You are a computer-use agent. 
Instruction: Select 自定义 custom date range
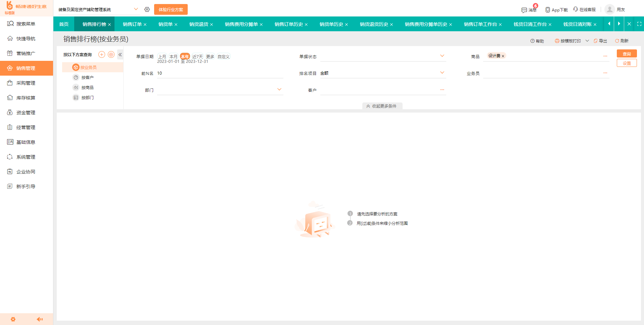(x=223, y=56)
